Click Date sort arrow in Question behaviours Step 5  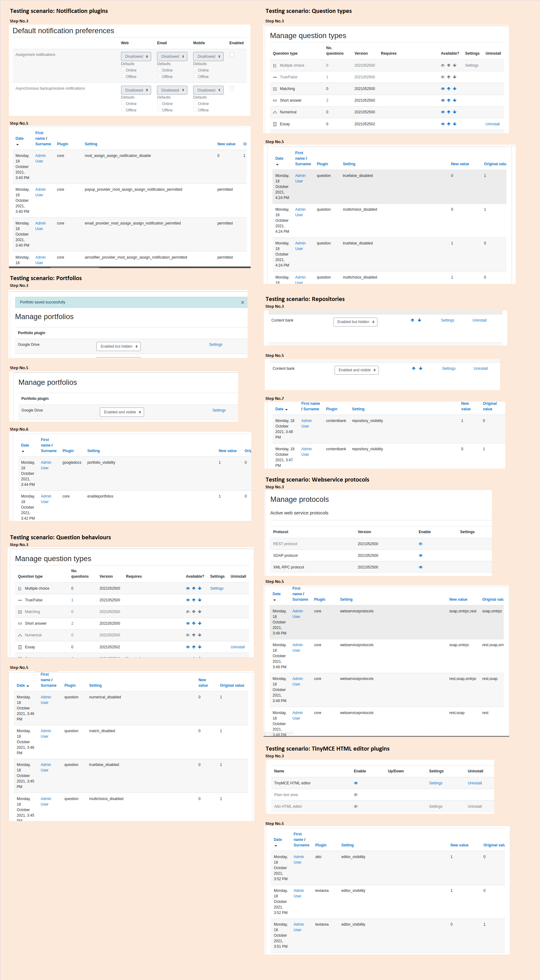(x=28, y=686)
